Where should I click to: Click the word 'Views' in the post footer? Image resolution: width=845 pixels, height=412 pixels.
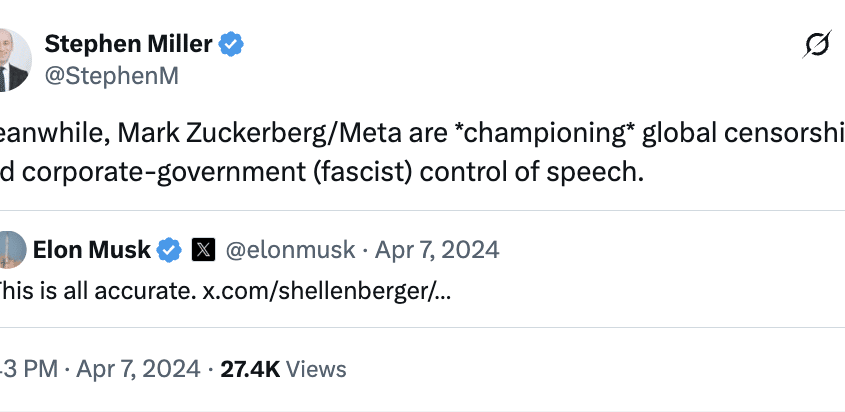[316, 369]
